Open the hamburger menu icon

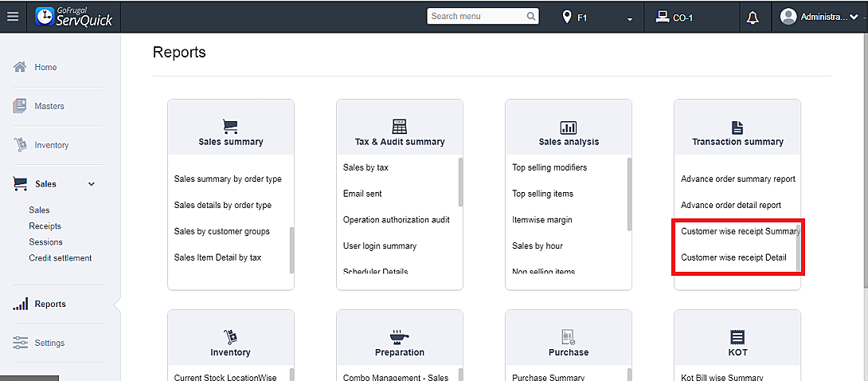[x=13, y=17]
